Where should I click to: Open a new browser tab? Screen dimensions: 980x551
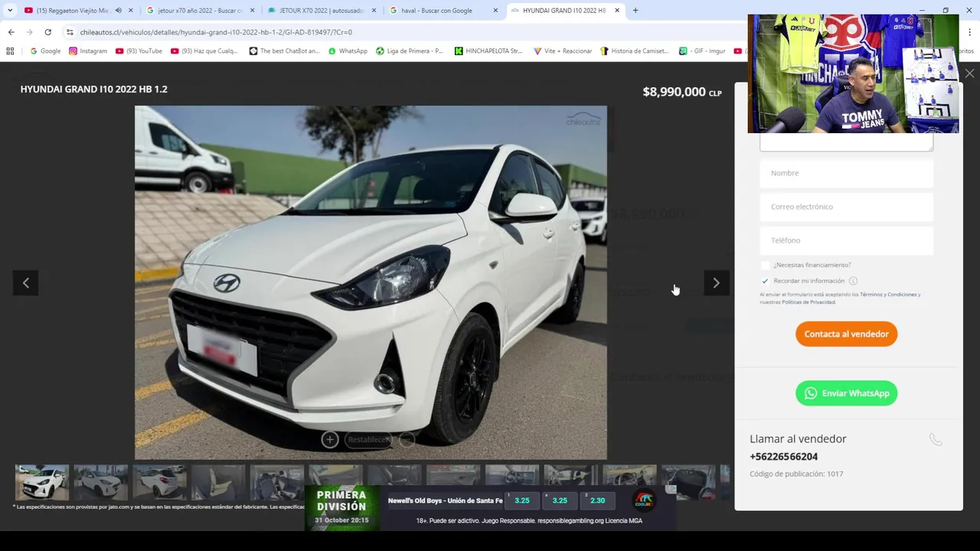[x=635, y=11]
